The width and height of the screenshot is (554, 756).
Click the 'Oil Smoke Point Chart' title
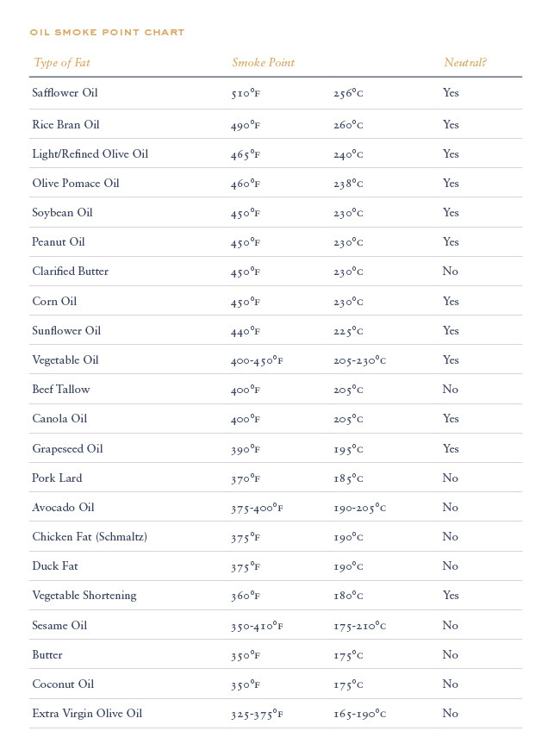[x=107, y=33]
